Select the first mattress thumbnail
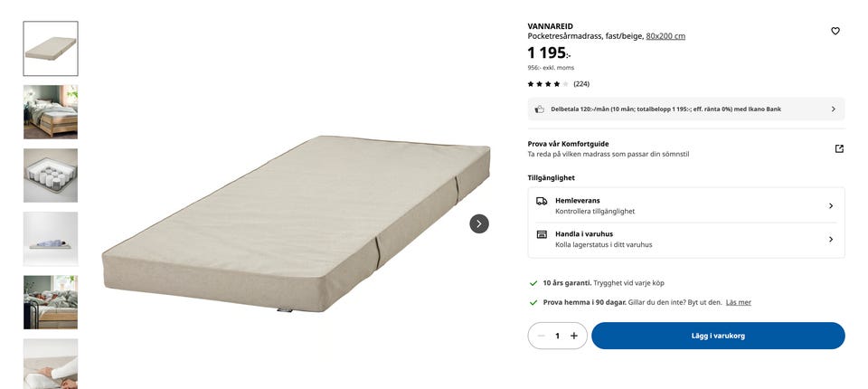 click(51, 49)
